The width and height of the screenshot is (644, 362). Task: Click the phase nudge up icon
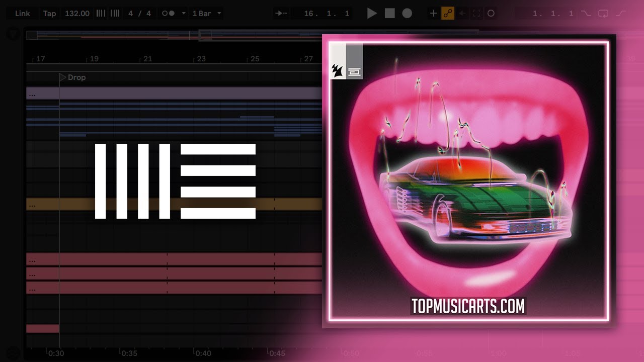115,14
